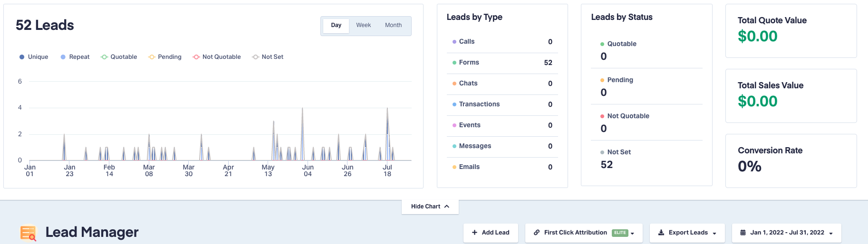The height and width of the screenshot is (244, 868).
Task: Toggle the Repeat series in chart legend
Action: [75, 57]
